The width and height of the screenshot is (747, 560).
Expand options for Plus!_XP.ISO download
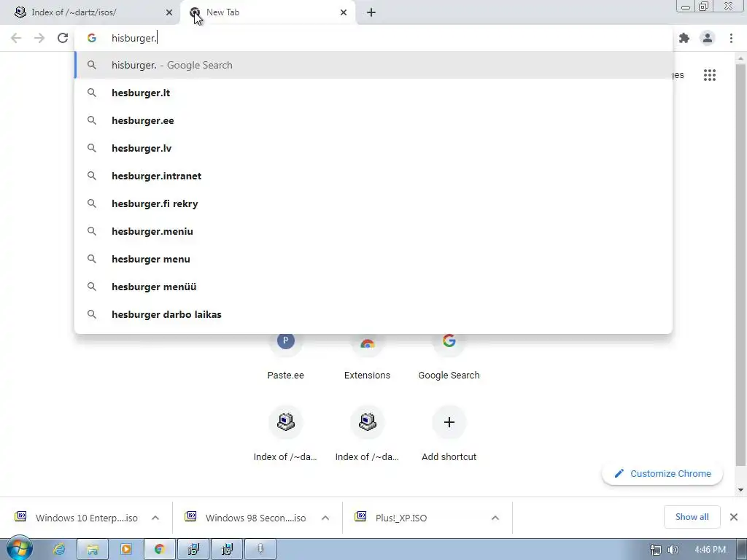[495, 518]
